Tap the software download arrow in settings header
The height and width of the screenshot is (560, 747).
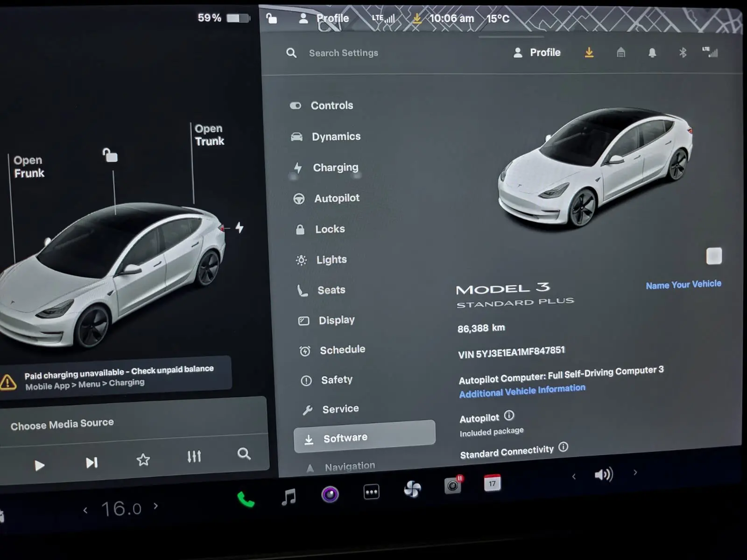589,52
